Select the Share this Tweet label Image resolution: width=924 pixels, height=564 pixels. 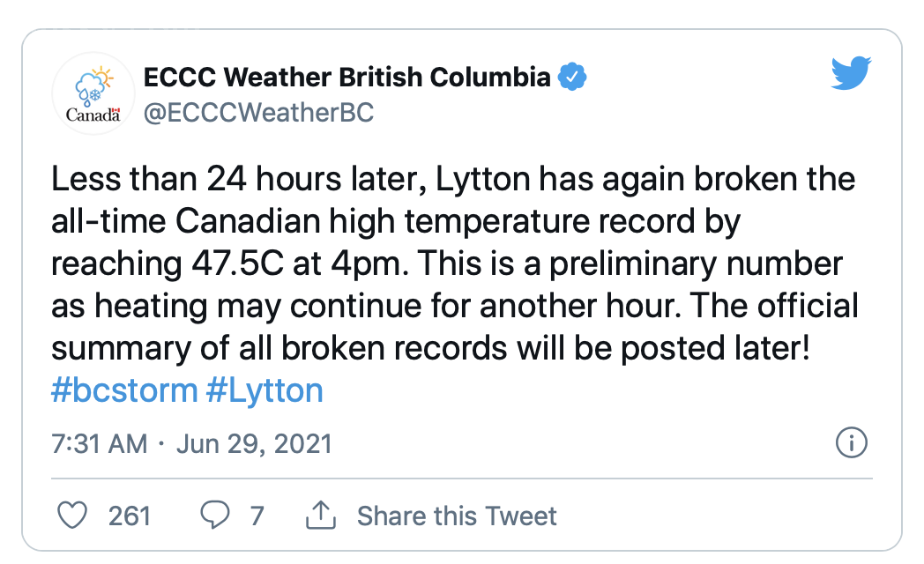[x=457, y=516]
